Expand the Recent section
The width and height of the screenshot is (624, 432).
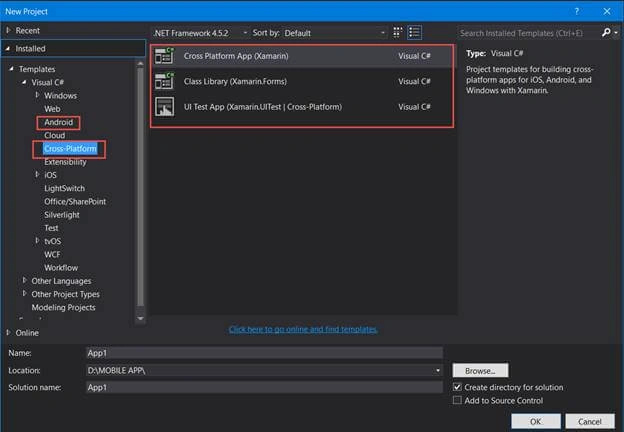pos(8,30)
